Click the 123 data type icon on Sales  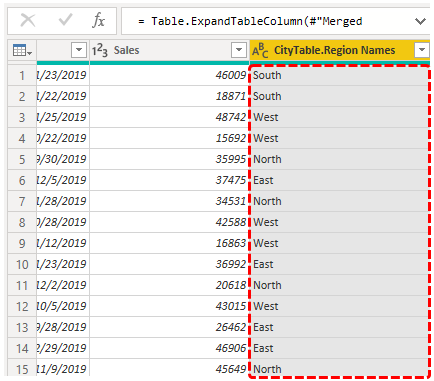[100, 50]
